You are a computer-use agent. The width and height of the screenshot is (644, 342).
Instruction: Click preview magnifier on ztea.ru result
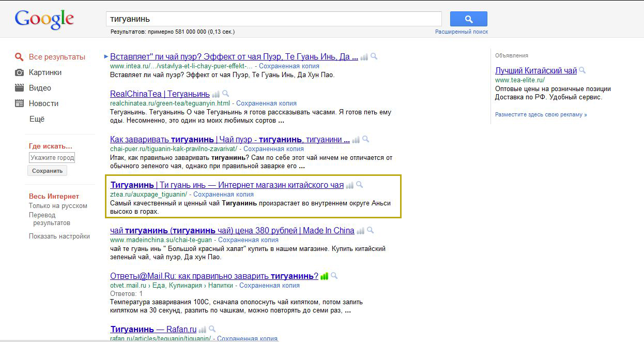pyautogui.click(x=360, y=185)
